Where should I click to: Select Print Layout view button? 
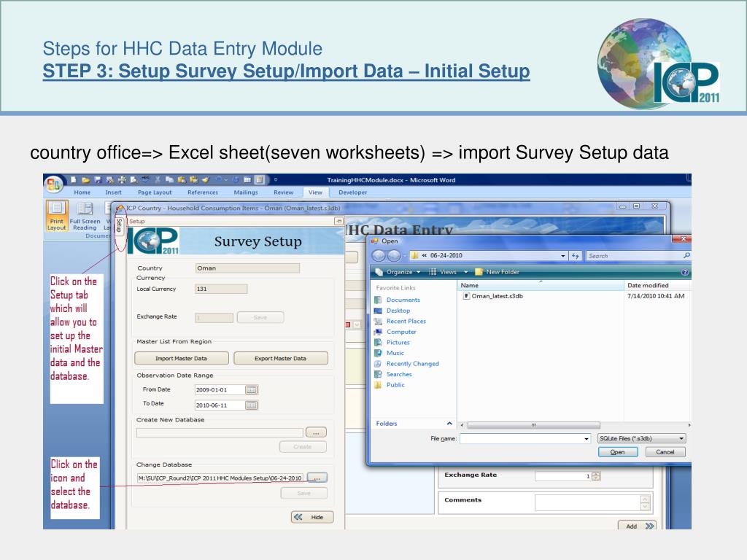pyautogui.click(x=57, y=216)
